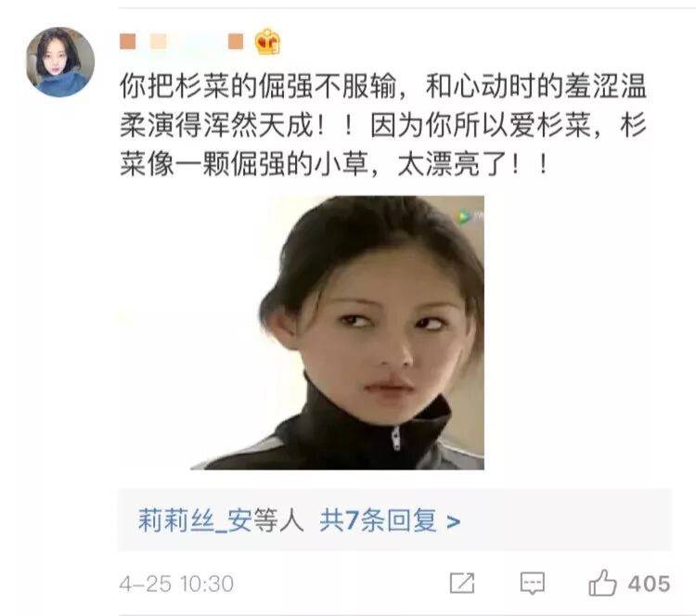Click 等人 in the grey reply bar
The image size is (696, 616).
278,520
